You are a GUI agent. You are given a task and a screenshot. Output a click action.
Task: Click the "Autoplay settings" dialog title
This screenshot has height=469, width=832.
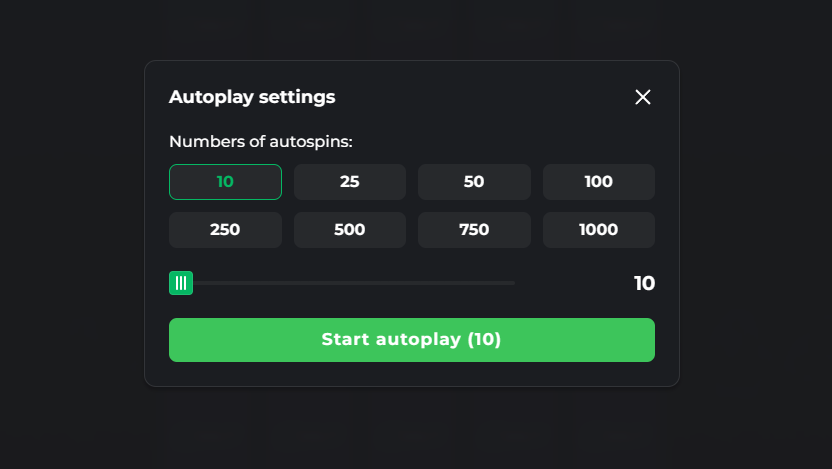[x=252, y=97]
